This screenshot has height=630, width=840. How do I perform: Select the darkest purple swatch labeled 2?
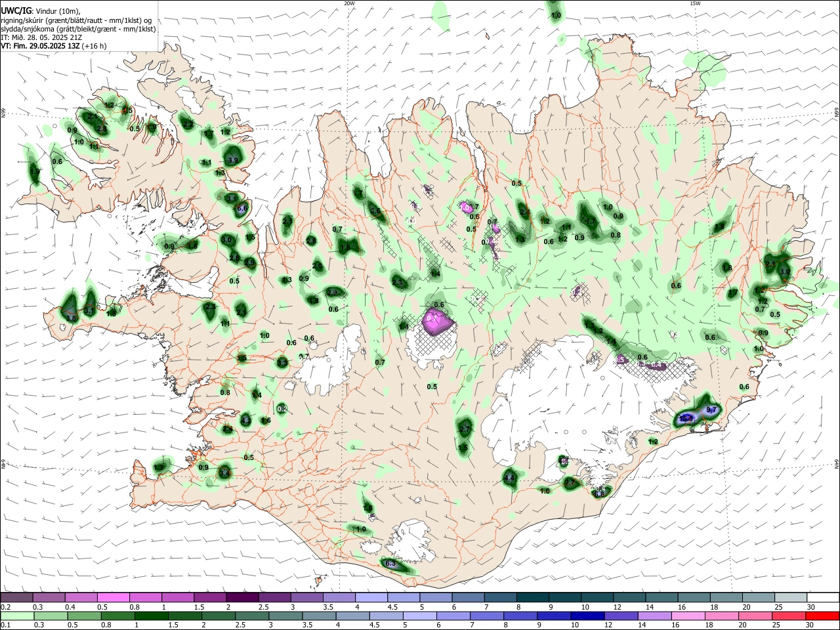pyautogui.click(x=241, y=597)
